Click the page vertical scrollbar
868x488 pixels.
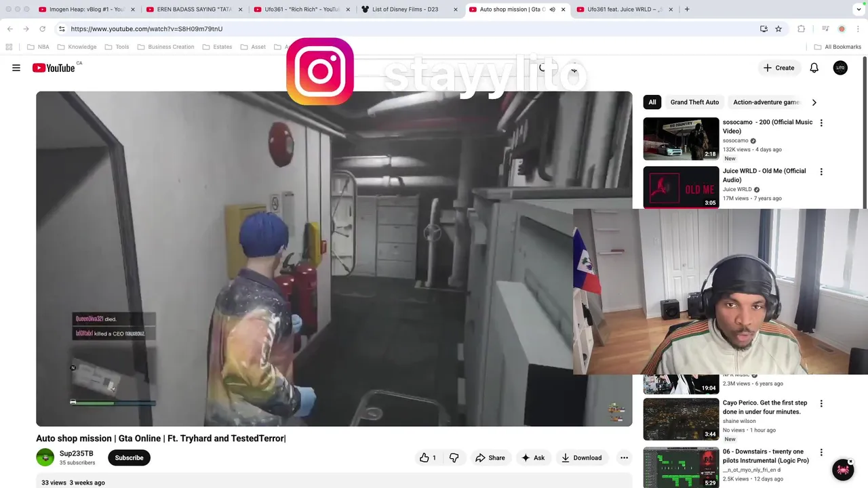865,132
